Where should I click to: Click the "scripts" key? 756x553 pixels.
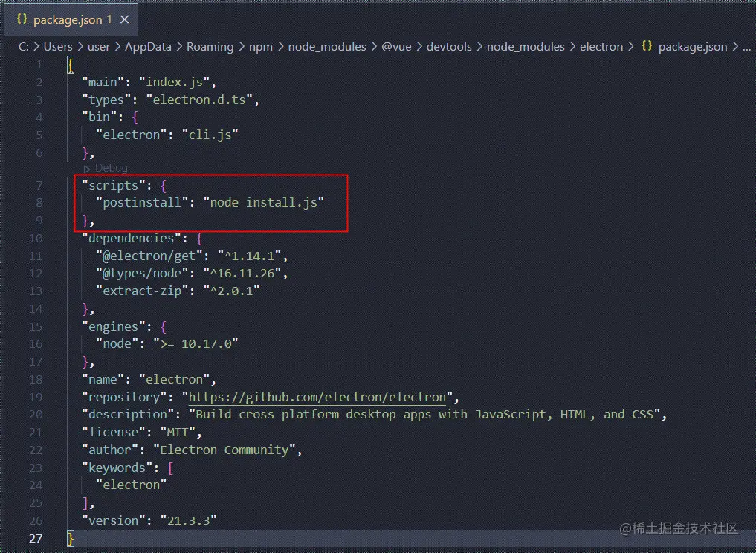pyautogui.click(x=114, y=185)
